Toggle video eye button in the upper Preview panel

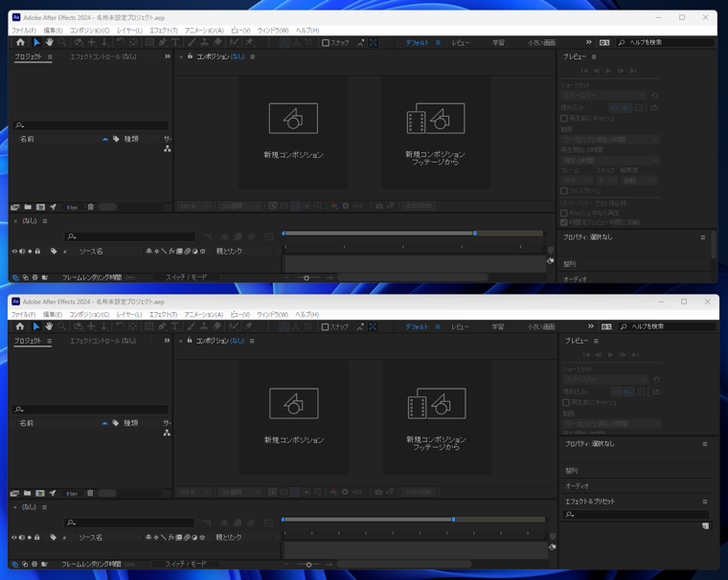click(x=614, y=107)
